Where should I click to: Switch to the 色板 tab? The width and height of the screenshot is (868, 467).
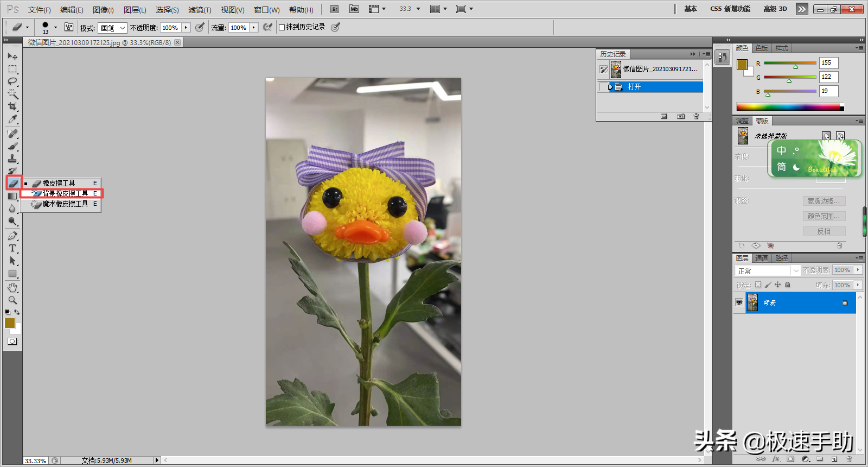point(762,48)
